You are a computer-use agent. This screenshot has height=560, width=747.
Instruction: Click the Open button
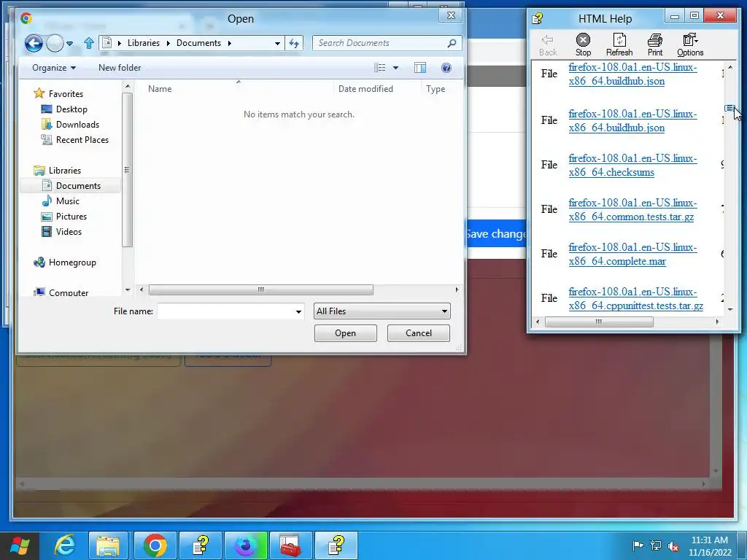[345, 332]
